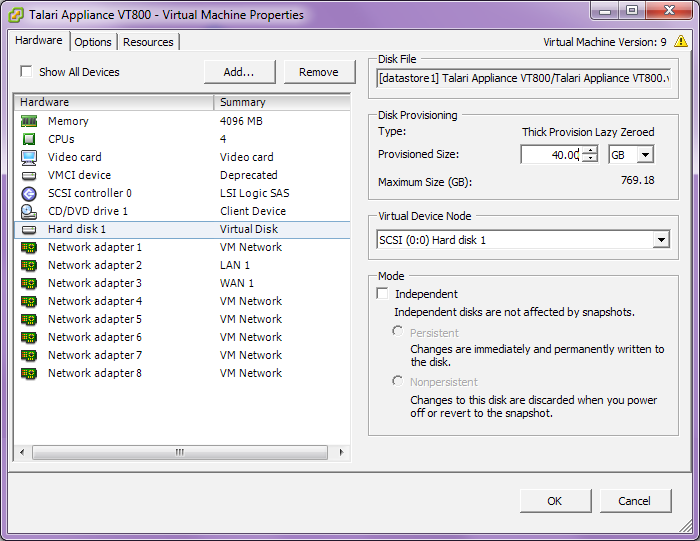Screen dimensions: 700x541
Task: Click the Network adapter 8 icon
Action: [29, 373]
